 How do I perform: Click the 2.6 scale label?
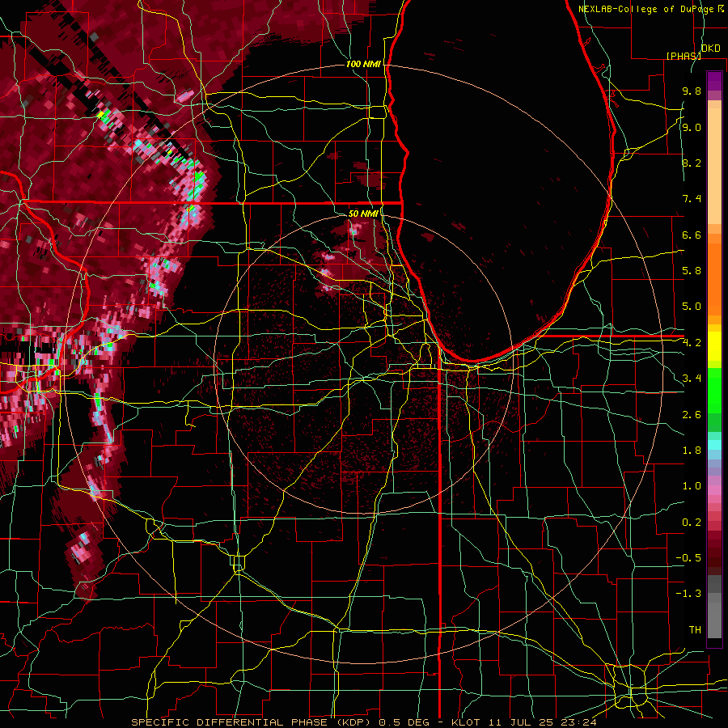tap(692, 415)
